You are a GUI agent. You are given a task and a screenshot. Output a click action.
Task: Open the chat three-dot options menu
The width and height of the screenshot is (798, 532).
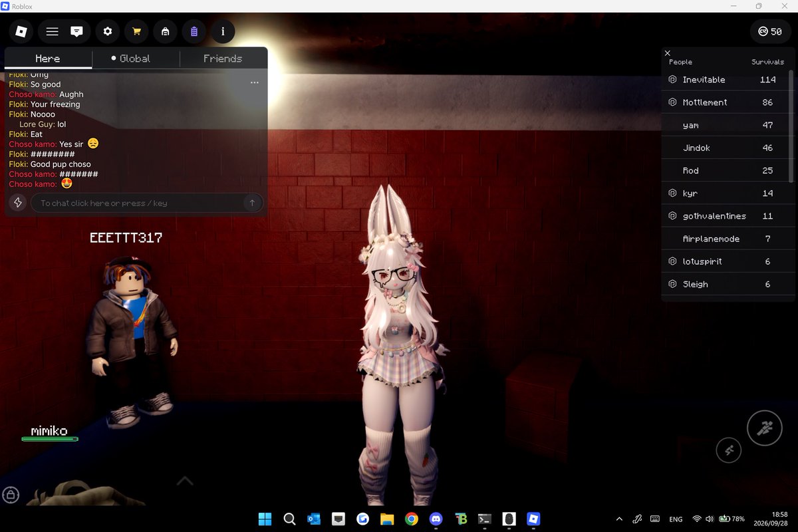[x=254, y=82]
